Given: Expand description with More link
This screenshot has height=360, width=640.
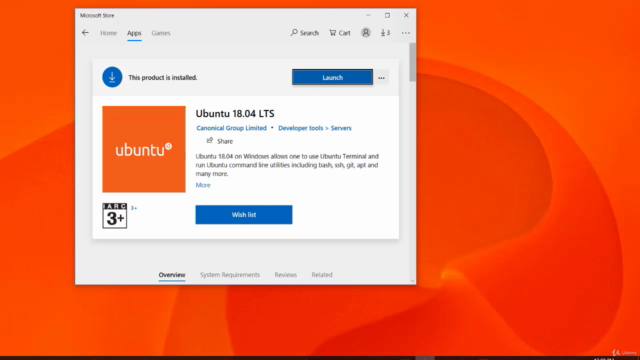Looking at the screenshot, I should (203, 185).
